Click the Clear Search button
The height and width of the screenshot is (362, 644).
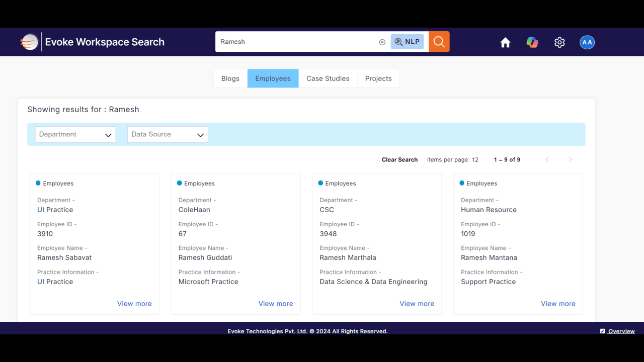(399, 160)
